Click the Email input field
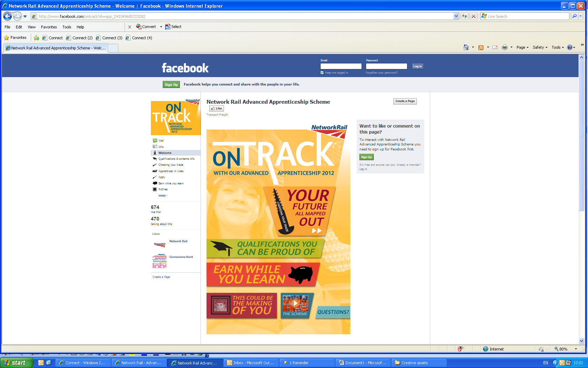The image size is (588, 368). [341, 66]
